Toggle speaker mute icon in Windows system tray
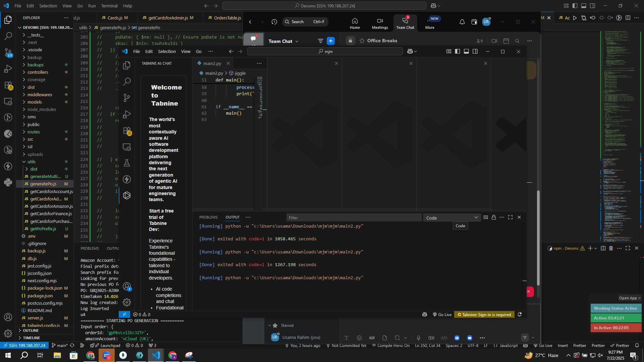The width and height of the screenshot is (644, 362). 600,355
